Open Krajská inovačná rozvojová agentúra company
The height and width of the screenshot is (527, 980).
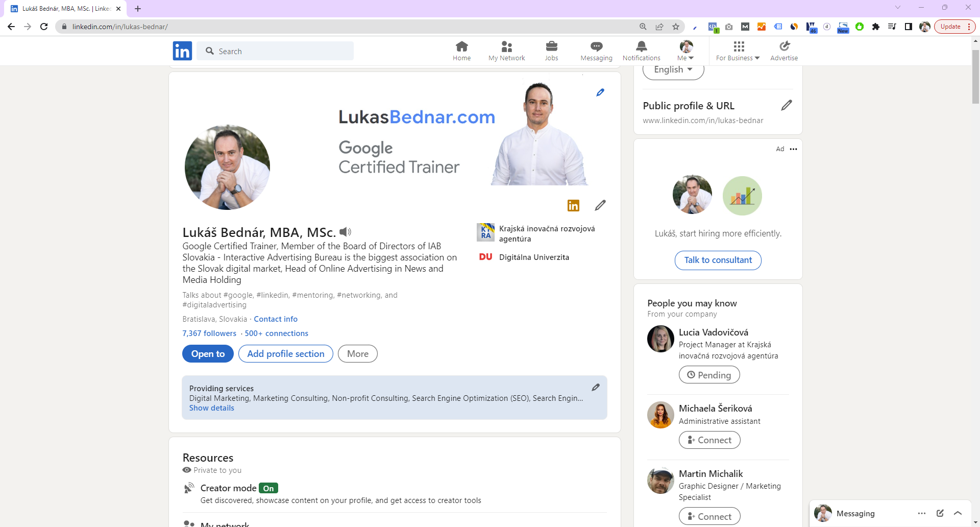(x=536, y=233)
